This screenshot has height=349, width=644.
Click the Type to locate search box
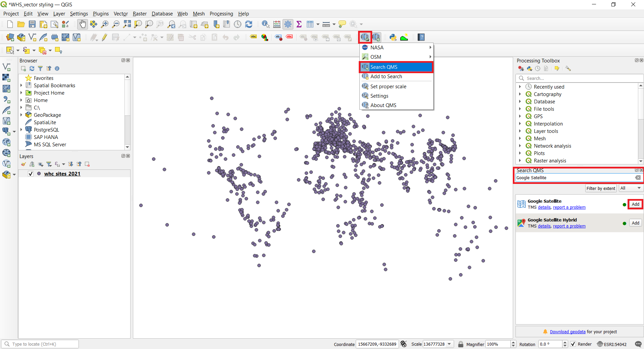point(40,344)
